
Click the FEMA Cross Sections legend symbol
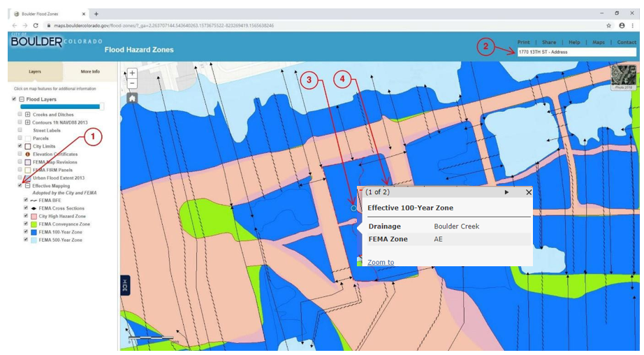click(34, 208)
